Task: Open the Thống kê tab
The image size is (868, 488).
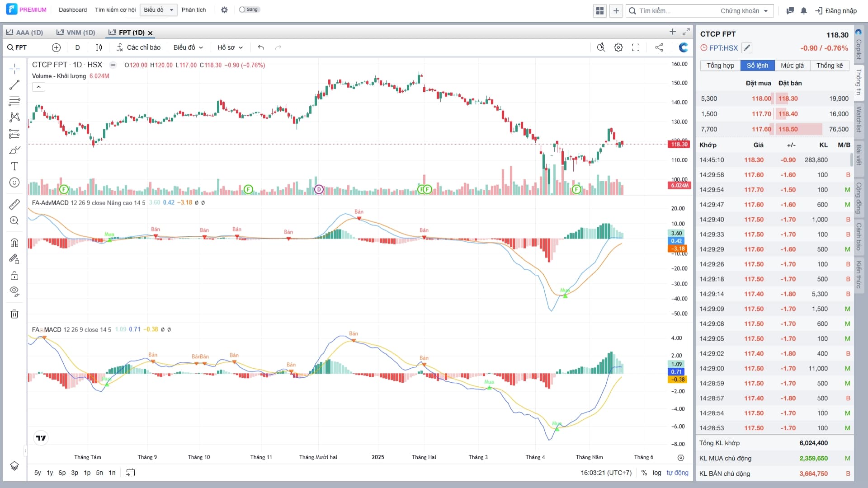Action: (829, 66)
